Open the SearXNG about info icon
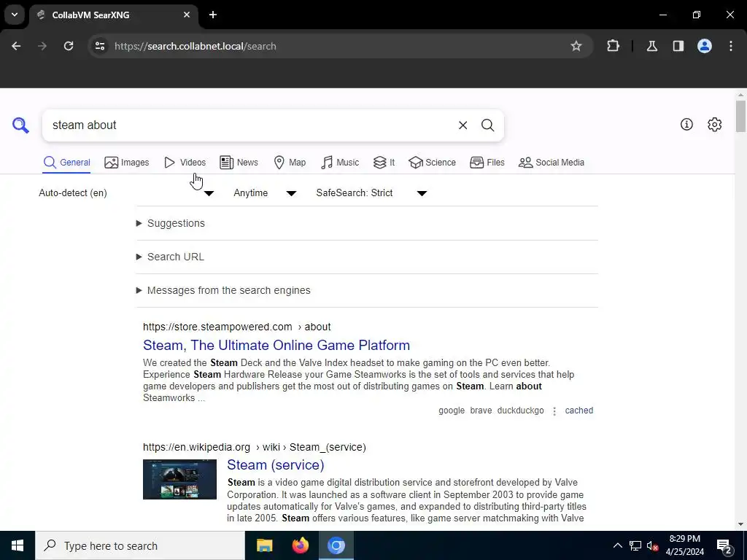This screenshot has width=747, height=560. click(x=686, y=125)
